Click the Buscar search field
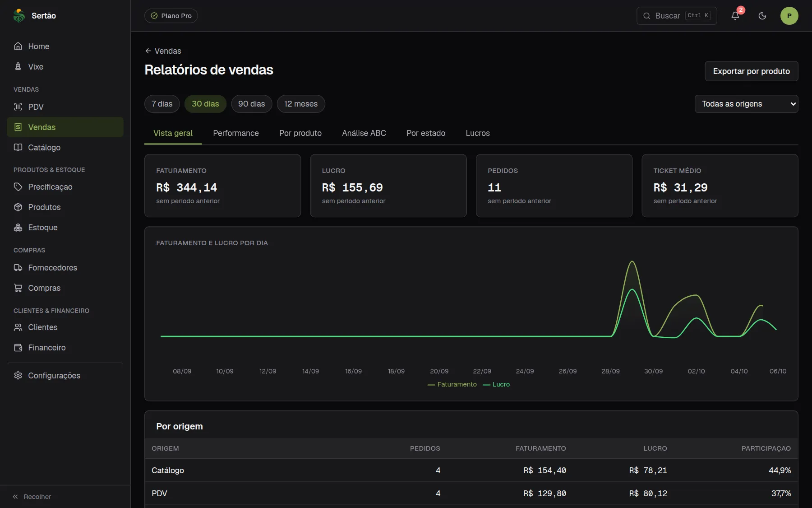Viewport: 812px width, 508px height. 677,16
